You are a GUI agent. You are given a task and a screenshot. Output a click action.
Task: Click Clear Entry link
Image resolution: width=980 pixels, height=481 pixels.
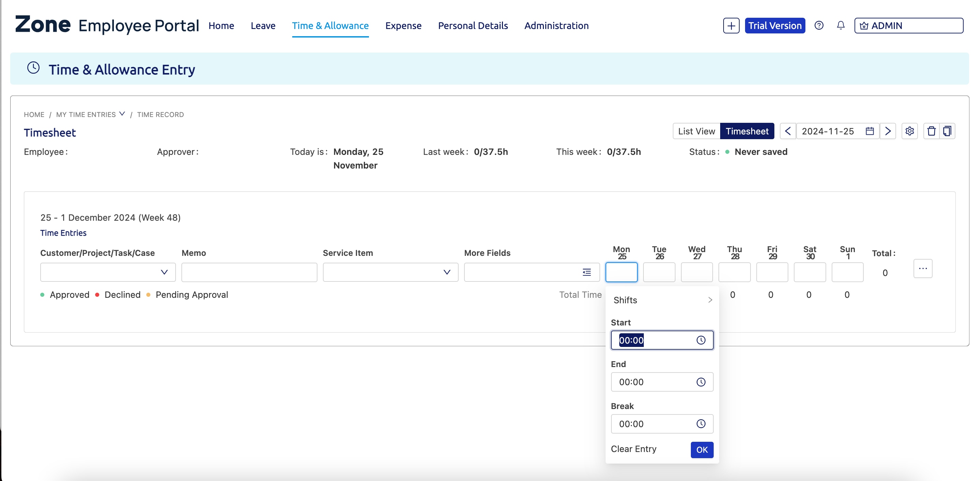tap(634, 449)
